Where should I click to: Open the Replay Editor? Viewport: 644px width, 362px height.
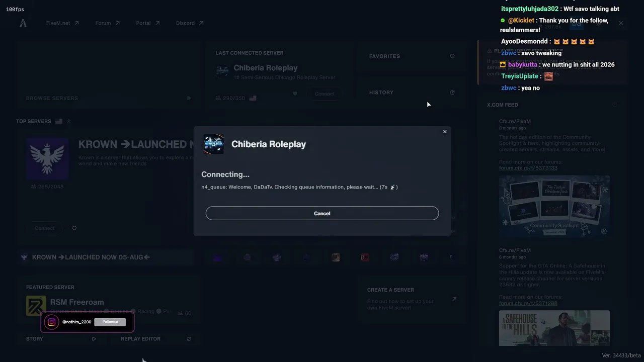[x=155, y=339]
